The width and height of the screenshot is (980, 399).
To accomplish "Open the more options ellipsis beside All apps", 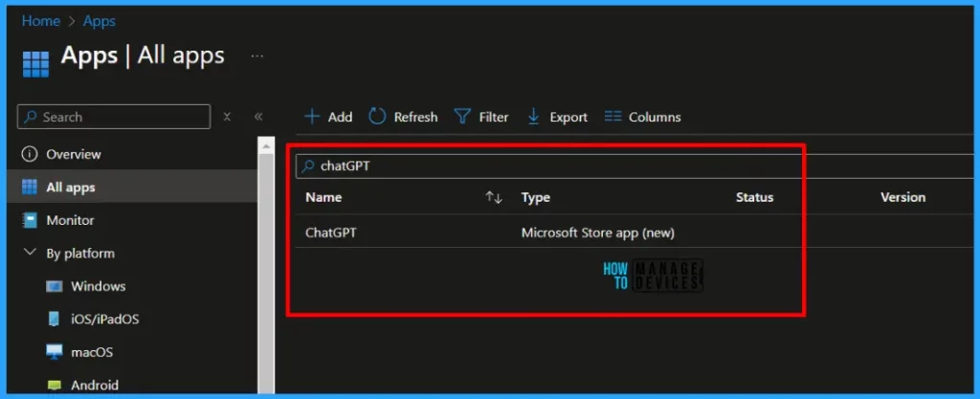I will click(256, 56).
